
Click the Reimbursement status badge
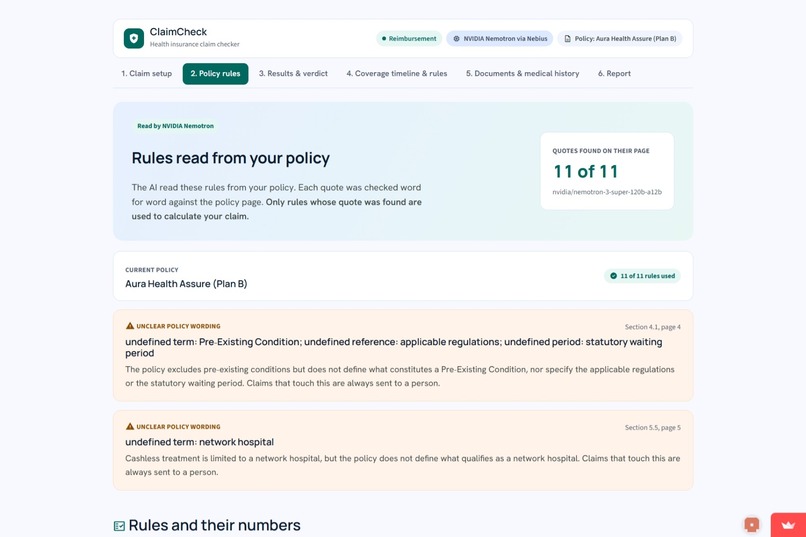[409, 39]
